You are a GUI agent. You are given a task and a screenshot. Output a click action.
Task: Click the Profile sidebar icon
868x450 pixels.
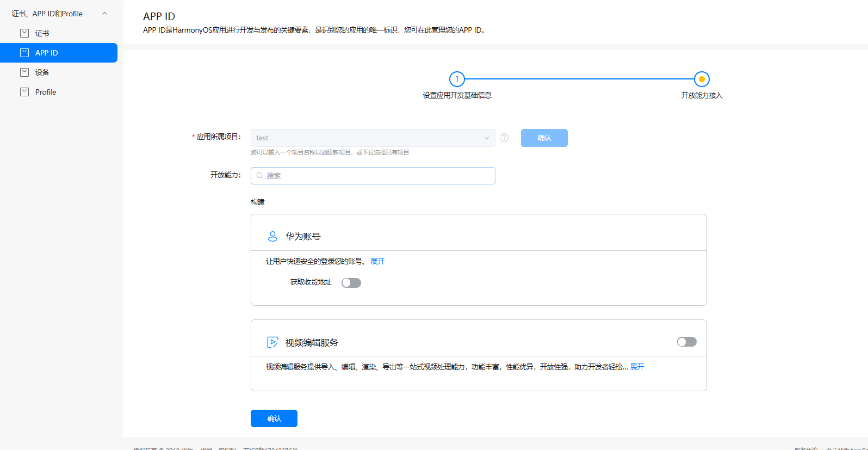click(x=24, y=92)
